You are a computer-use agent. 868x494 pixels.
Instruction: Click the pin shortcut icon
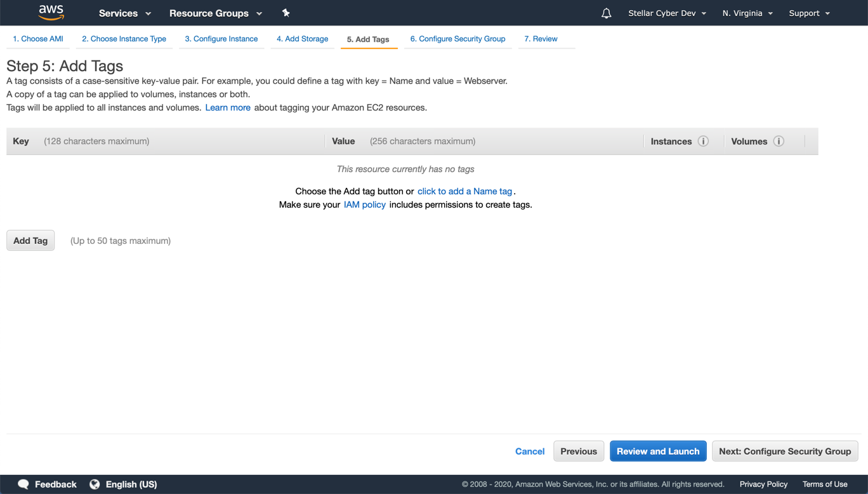click(x=286, y=13)
